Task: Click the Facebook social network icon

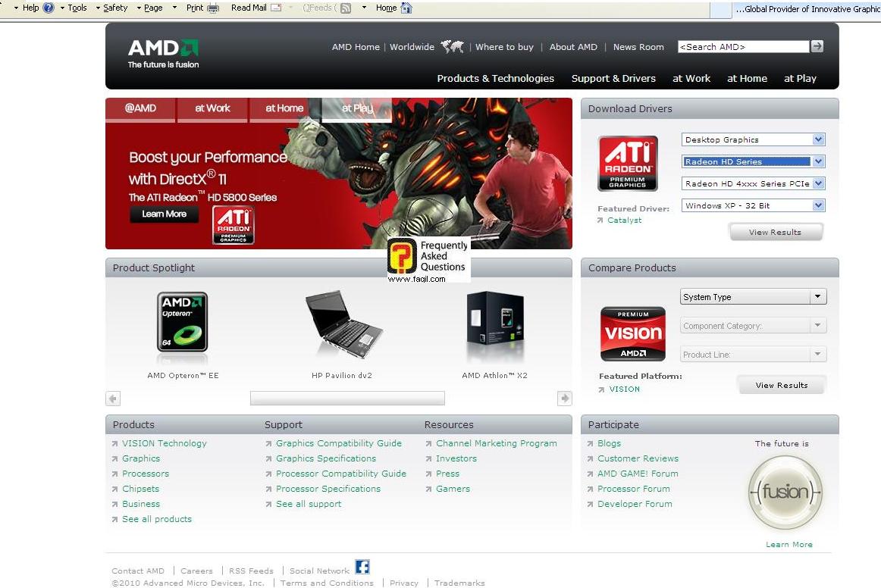Action: point(362,567)
